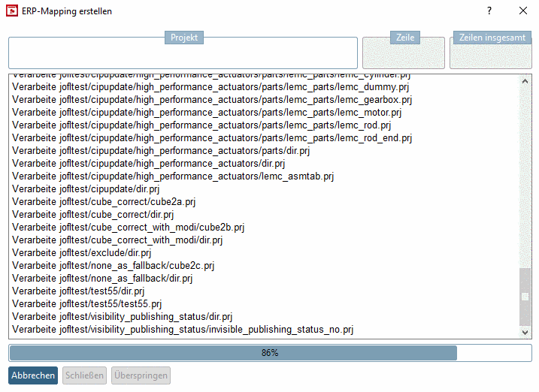The height and width of the screenshot is (392, 539).
Task: Click the Zeilen insgesamt field box
Action: coord(490,54)
